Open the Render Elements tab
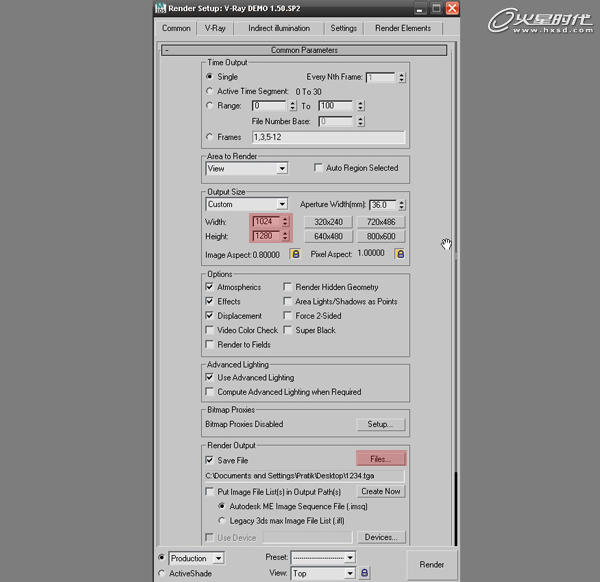Viewport: 600px width, 582px height. tap(403, 28)
